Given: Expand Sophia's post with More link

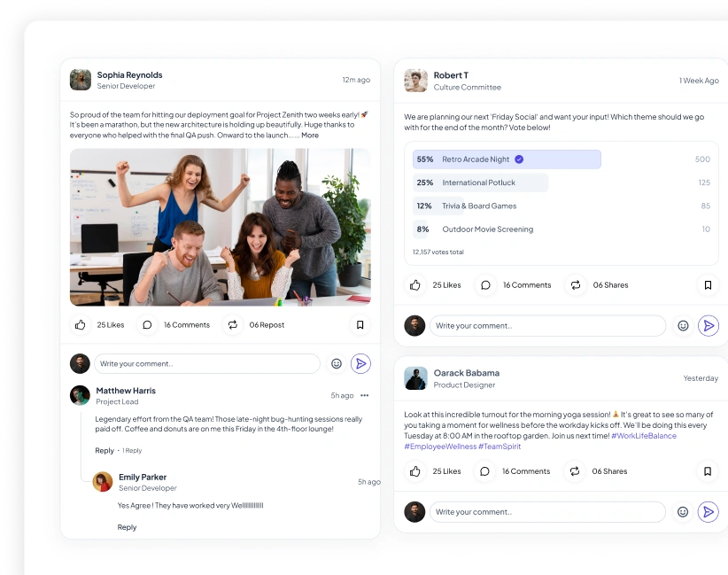Looking at the screenshot, I should 310,136.
